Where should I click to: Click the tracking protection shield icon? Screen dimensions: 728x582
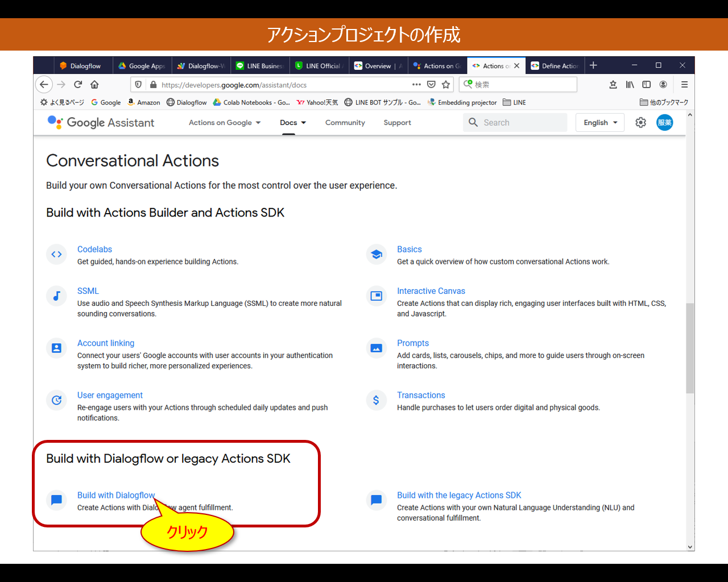[138, 85]
